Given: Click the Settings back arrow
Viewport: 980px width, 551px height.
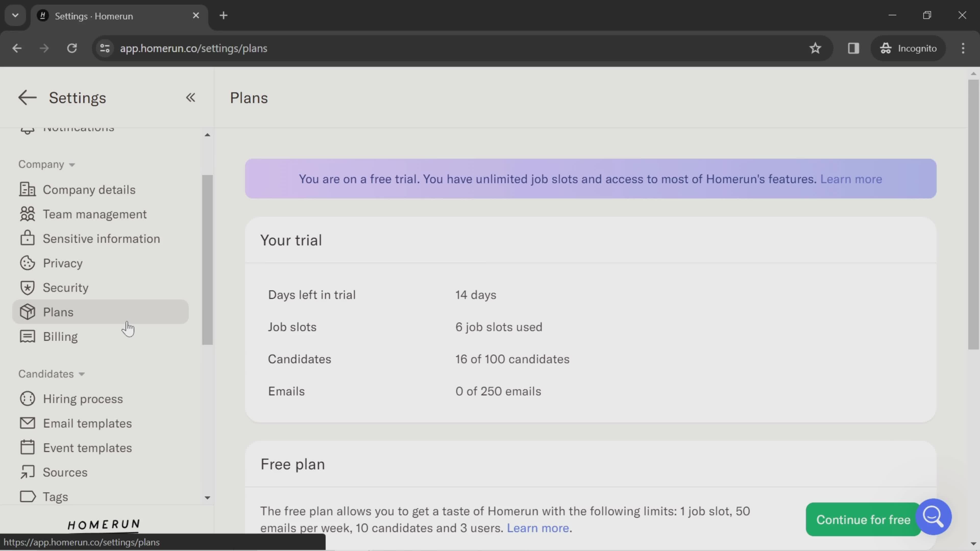Looking at the screenshot, I should 27,97.
